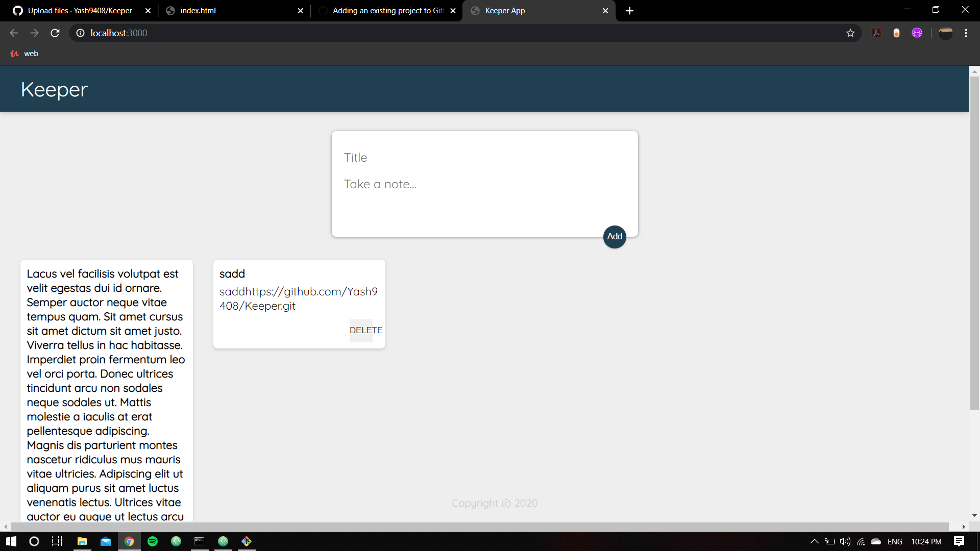
Task: Open the Chrome profile avatar
Action: click(946, 33)
